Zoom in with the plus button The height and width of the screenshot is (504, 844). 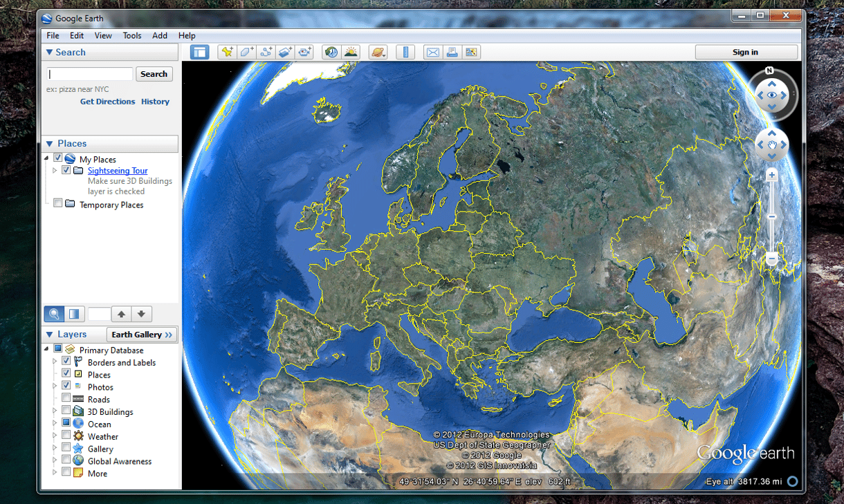(x=772, y=176)
